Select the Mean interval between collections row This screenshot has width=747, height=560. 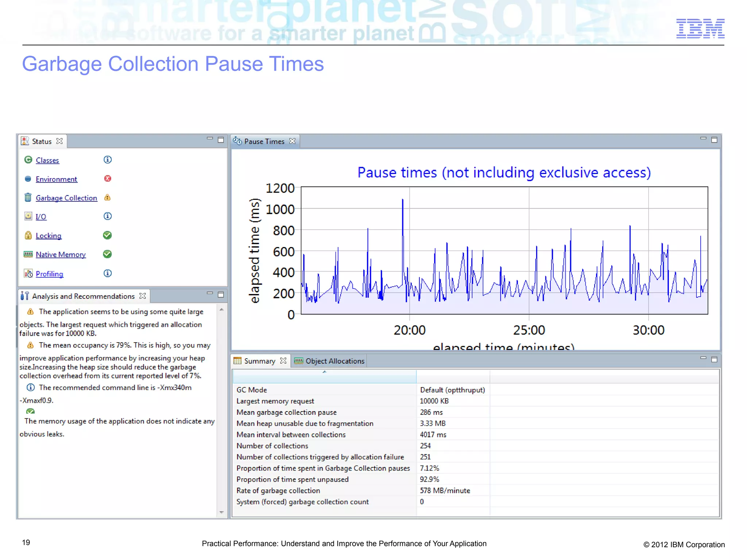pos(476,435)
